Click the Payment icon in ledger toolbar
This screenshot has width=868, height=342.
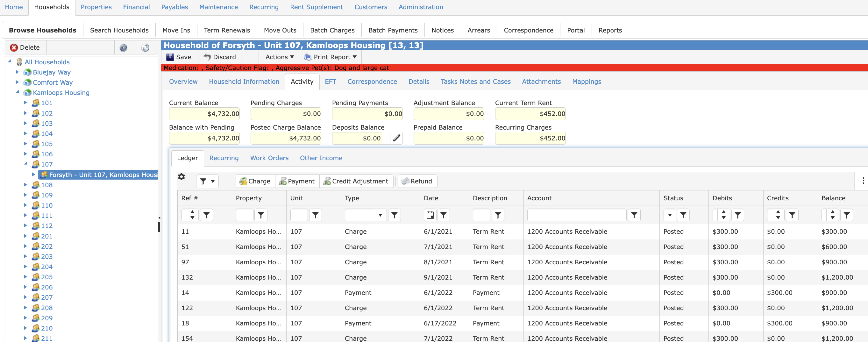tap(283, 181)
